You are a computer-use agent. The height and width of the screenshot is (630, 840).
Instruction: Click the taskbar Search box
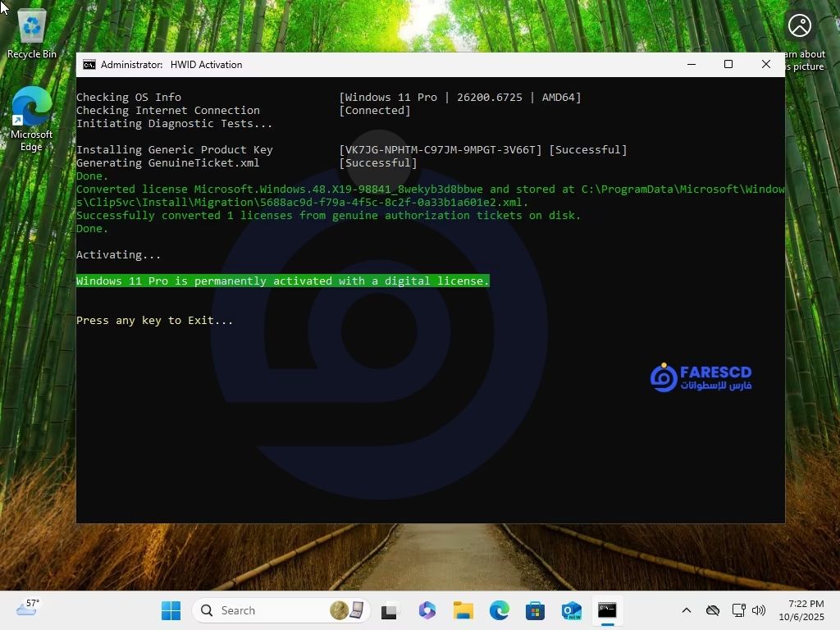click(x=246, y=610)
